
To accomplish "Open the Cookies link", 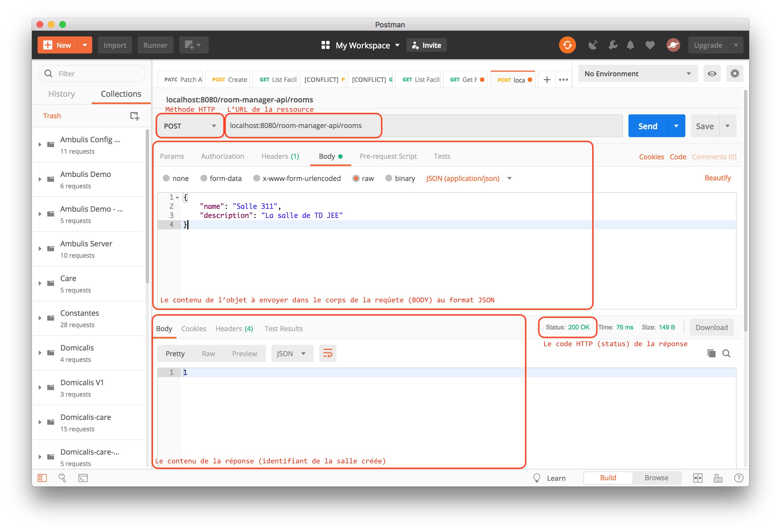I will [651, 157].
